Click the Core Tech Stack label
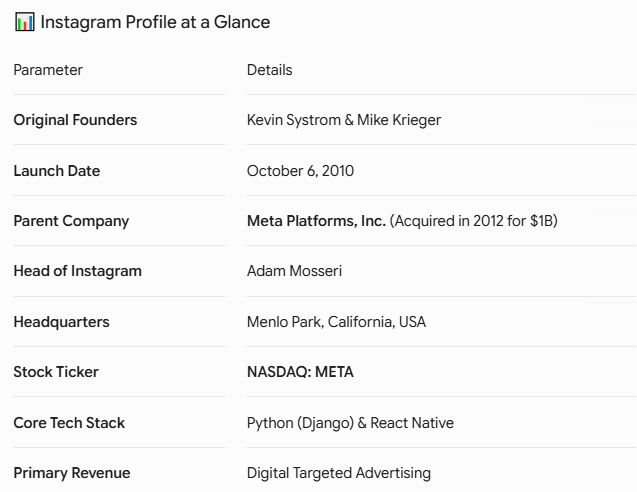The image size is (637, 492). tap(69, 423)
